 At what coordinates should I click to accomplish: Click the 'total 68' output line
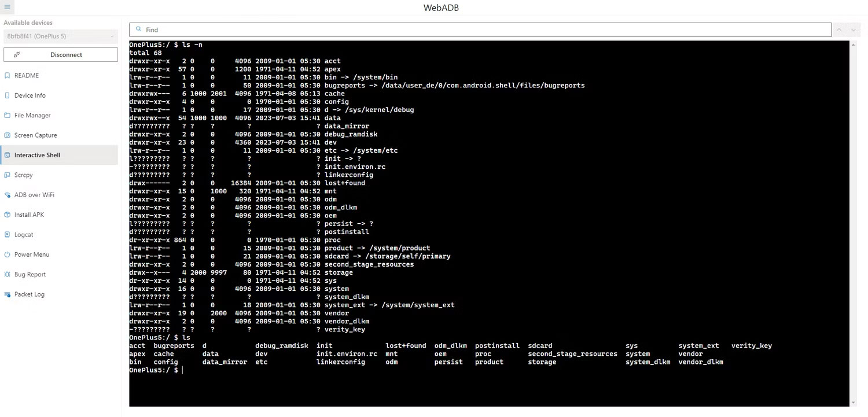pyautogui.click(x=145, y=53)
